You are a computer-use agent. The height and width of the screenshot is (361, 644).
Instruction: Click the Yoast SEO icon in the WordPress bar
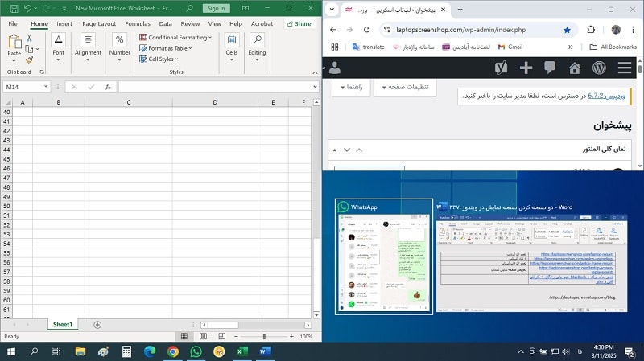(501, 68)
